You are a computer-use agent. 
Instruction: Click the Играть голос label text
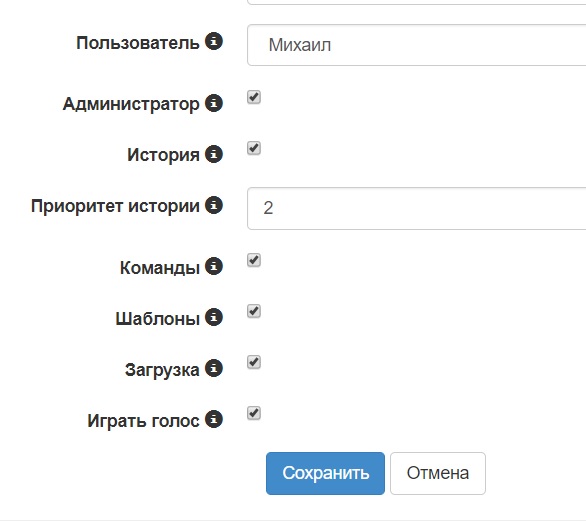point(144,421)
